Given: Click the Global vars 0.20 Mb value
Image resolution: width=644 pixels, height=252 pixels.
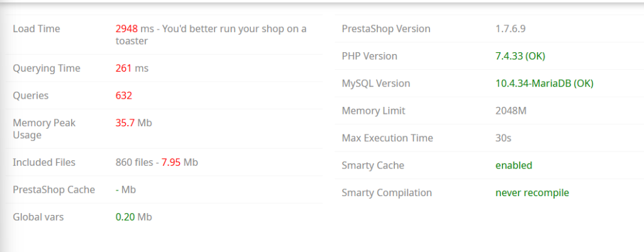Looking at the screenshot, I should tap(133, 217).
